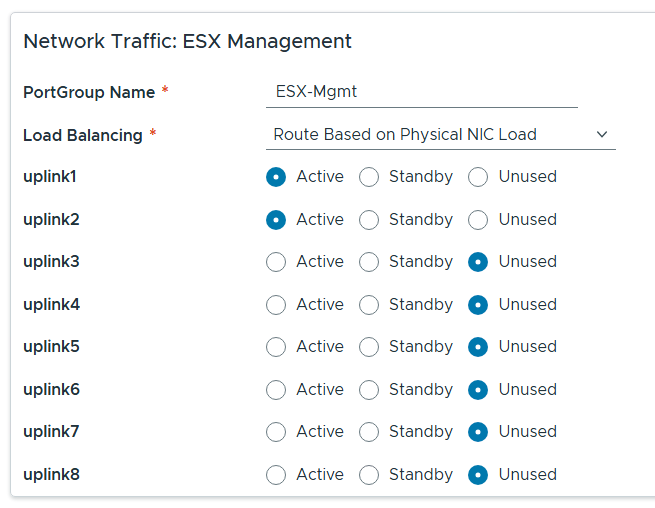This screenshot has width=655, height=508.
Task: Select Standby radio for uplink4
Action: coord(369,305)
